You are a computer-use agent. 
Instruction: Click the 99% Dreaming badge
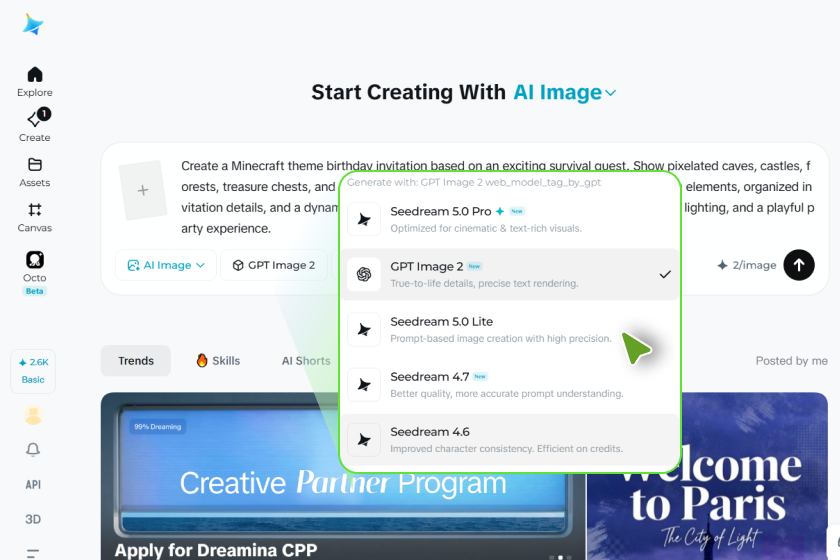(x=158, y=427)
